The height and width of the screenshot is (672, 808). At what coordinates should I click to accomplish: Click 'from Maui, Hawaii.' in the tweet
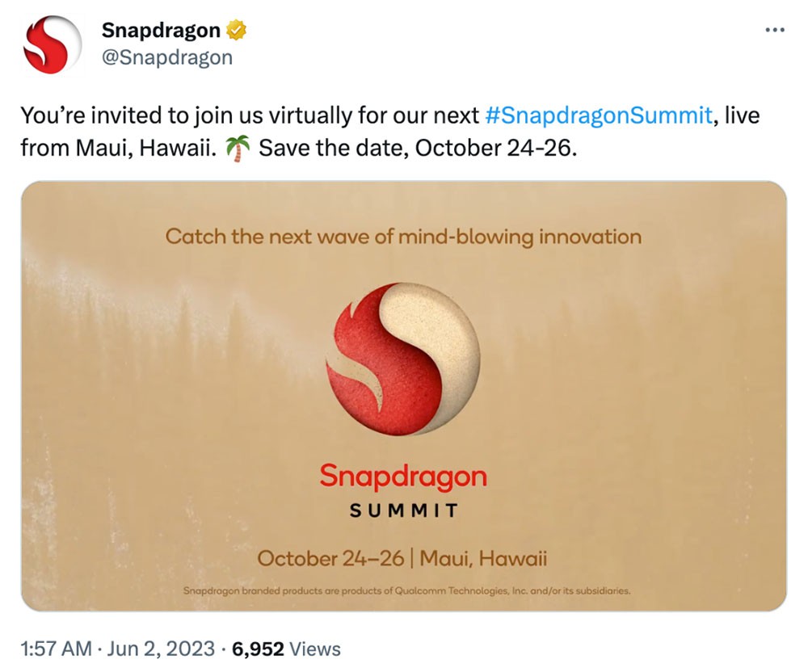point(119,149)
